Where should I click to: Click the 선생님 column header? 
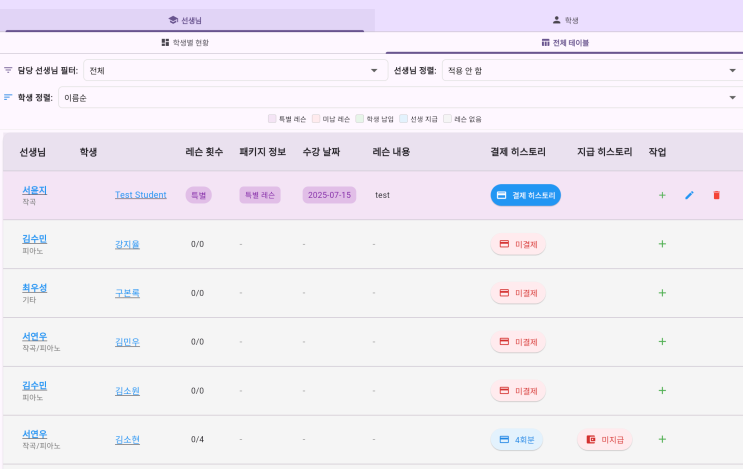[33, 152]
